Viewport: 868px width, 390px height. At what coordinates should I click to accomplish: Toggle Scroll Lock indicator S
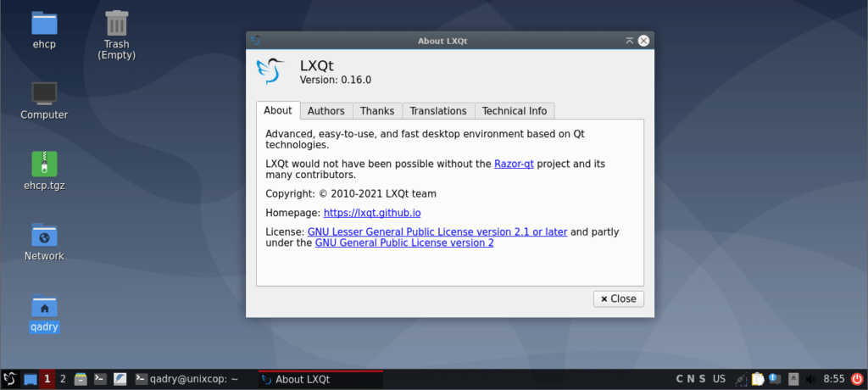coord(703,380)
